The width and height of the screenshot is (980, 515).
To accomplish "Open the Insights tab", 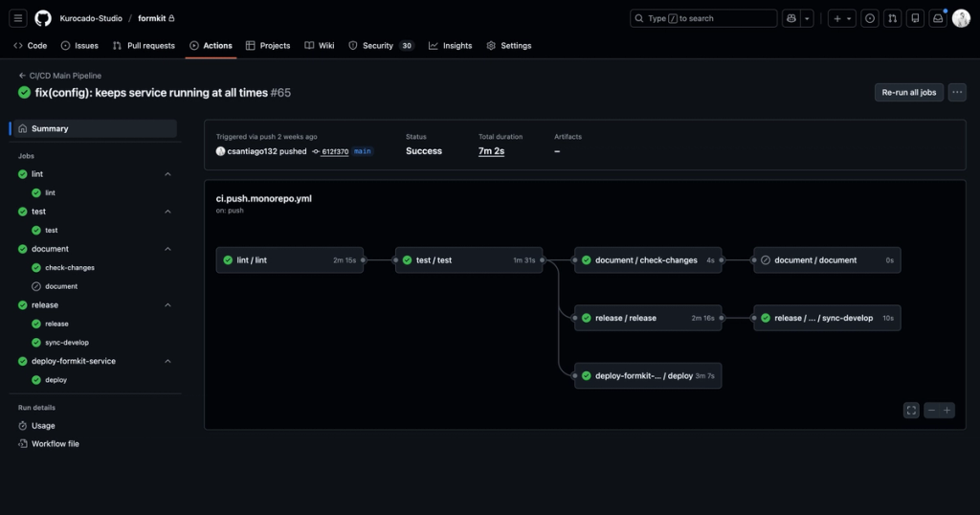I will [x=450, y=46].
